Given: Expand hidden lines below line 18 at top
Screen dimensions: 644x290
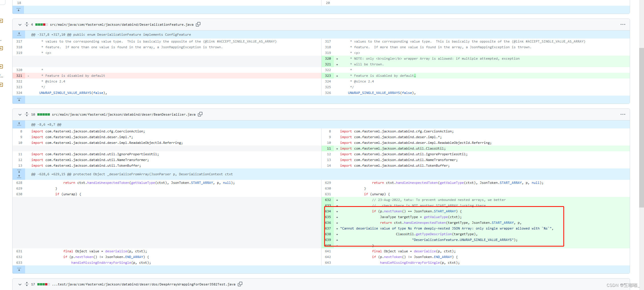Looking at the screenshot, I should 19,10.
